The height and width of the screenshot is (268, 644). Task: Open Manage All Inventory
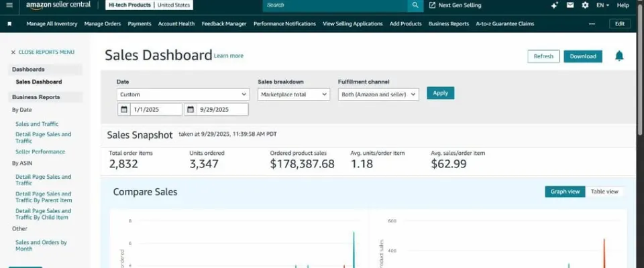(x=52, y=24)
